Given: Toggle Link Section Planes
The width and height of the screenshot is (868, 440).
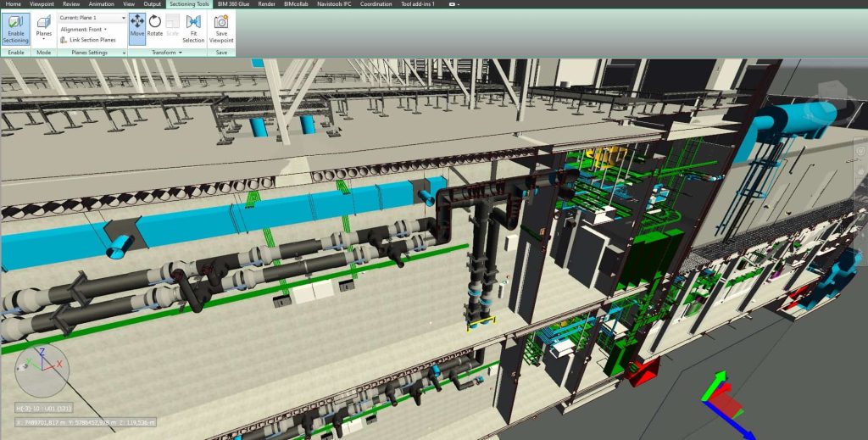Looking at the screenshot, I should [88, 40].
